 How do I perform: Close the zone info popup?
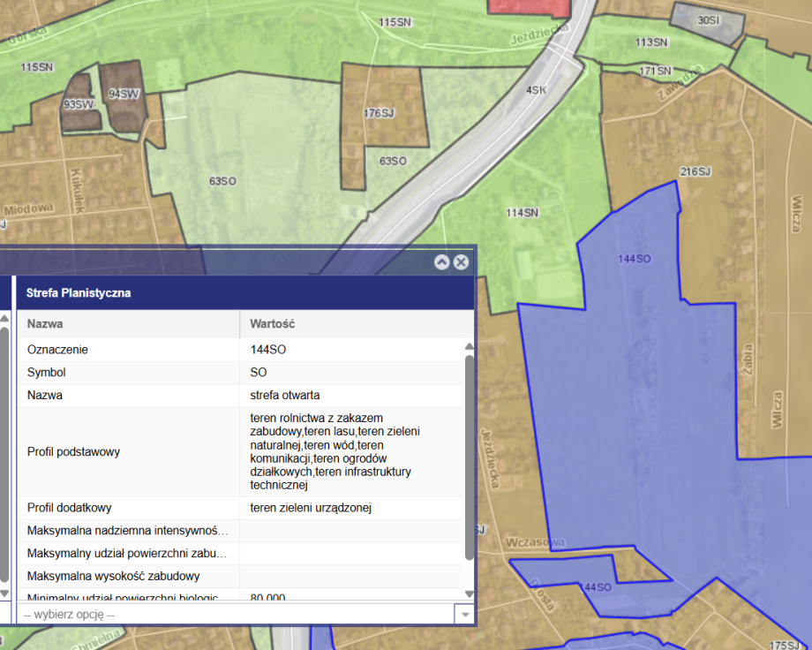[x=461, y=262]
